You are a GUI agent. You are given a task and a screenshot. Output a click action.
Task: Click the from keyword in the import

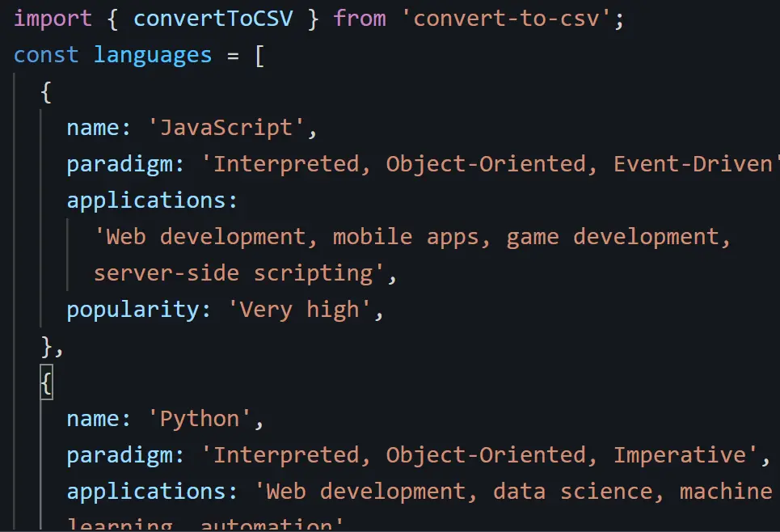359,18
